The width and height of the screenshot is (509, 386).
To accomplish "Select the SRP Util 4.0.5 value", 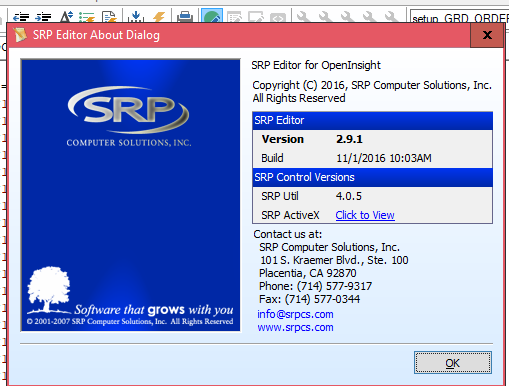I will click(x=349, y=196).
